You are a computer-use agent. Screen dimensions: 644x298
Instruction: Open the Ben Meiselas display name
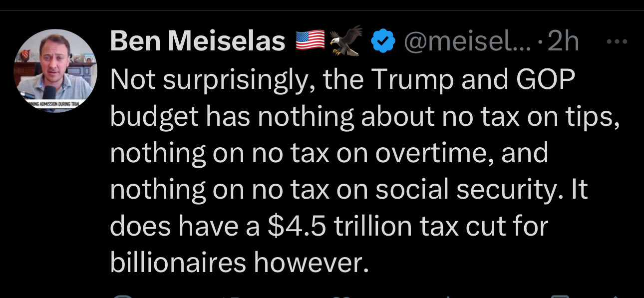pos(197,41)
